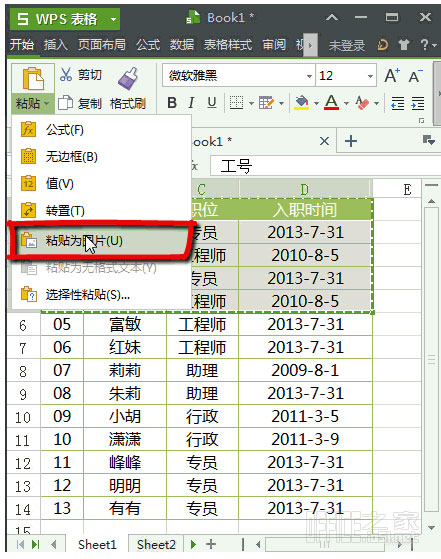
Task: Click the formula bar input showing 工号
Action: pyautogui.click(x=324, y=166)
